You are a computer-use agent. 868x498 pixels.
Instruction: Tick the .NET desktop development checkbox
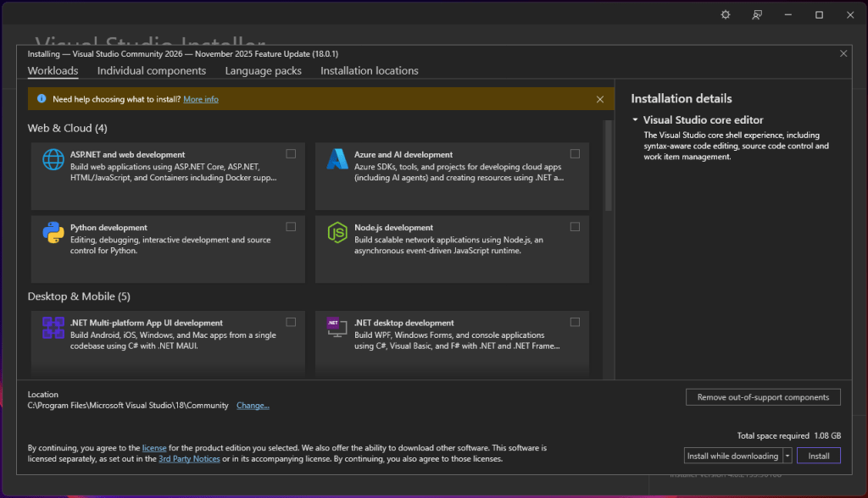pyautogui.click(x=575, y=322)
